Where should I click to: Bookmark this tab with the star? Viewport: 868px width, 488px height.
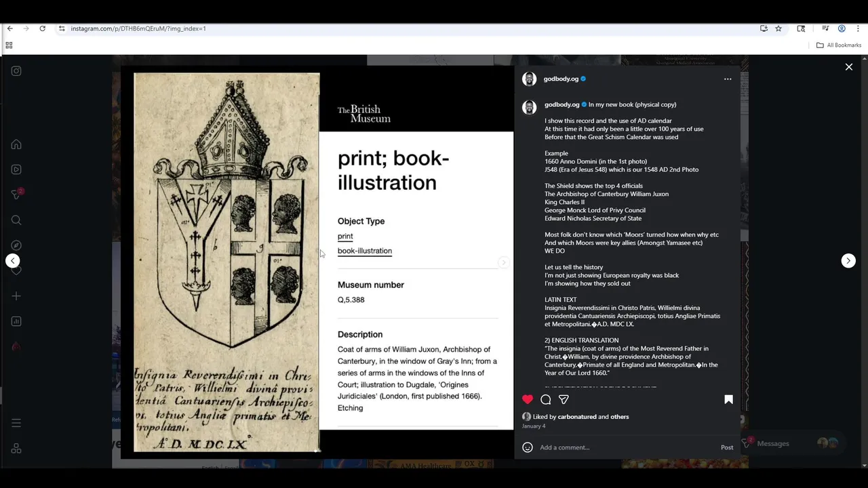click(778, 28)
